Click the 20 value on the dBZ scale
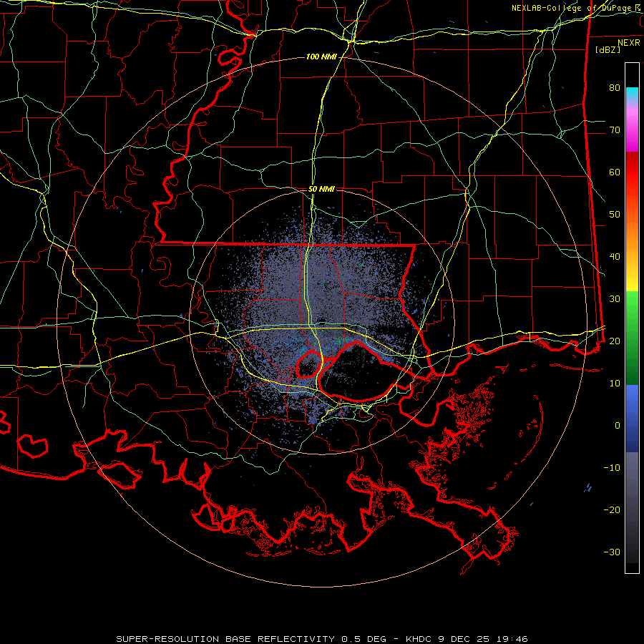This screenshot has width=644, height=644. tap(615, 341)
